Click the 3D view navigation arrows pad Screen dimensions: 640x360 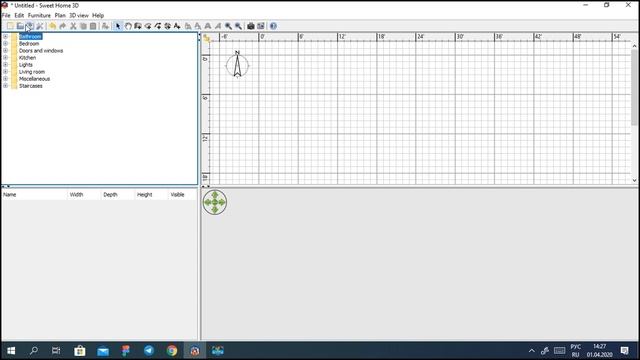tap(215, 202)
